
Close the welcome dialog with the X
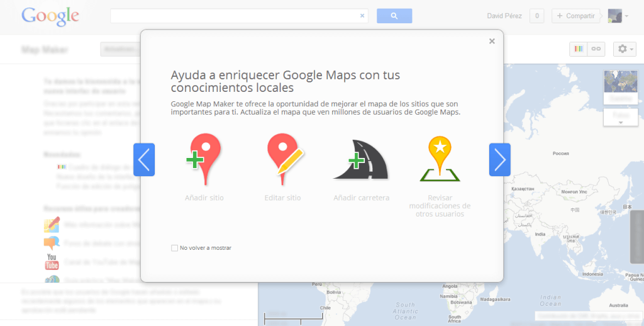tap(492, 41)
